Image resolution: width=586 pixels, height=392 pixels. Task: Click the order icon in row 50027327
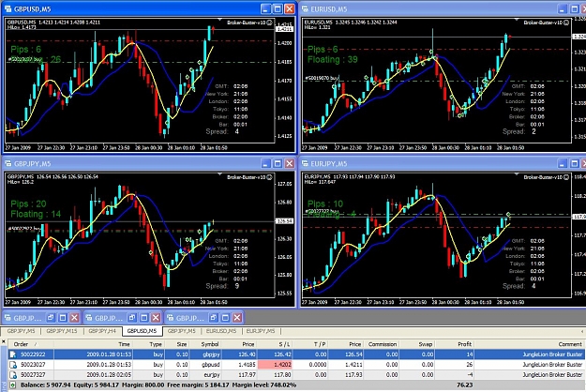click(x=13, y=374)
